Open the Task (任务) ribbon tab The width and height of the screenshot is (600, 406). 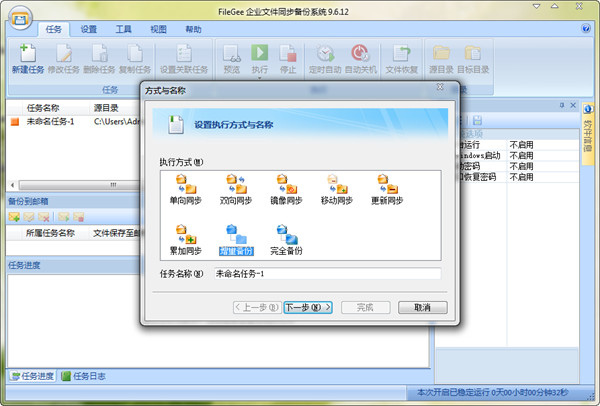coord(54,29)
